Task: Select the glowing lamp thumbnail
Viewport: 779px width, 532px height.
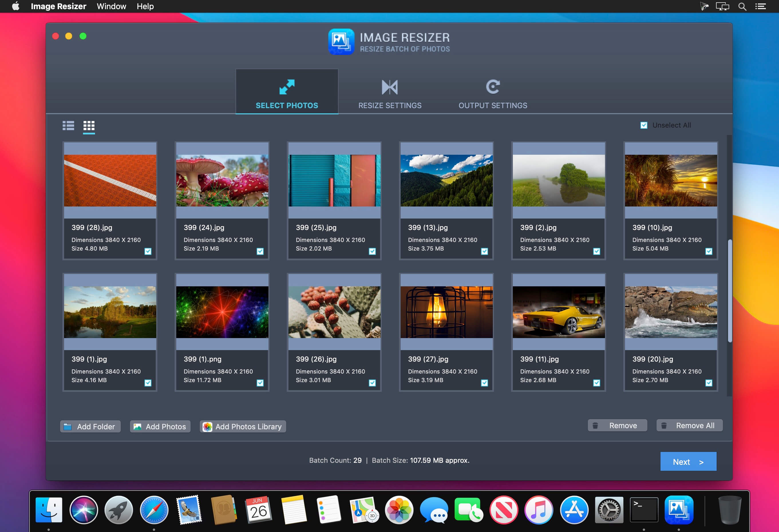Action: [446, 312]
